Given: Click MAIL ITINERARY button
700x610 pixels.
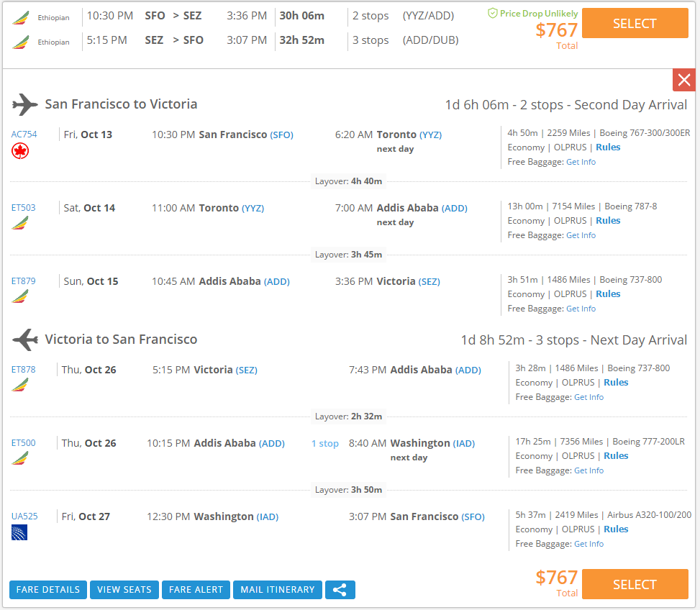Looking at the screenshot, I should click(x=278, y=589).
